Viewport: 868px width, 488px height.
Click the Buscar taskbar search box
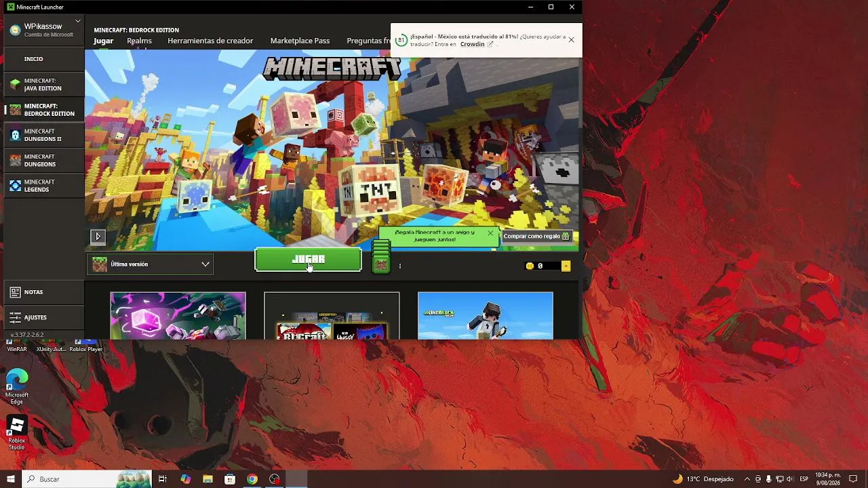pos(87,479)
